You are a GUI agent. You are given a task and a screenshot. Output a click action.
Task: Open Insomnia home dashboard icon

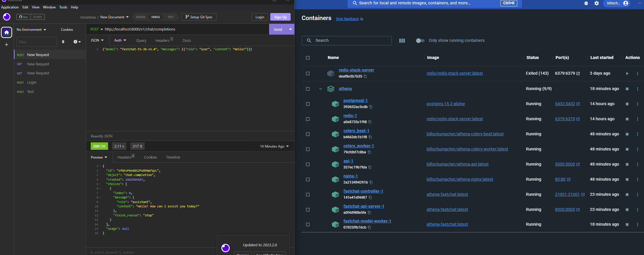pos(6,32)
